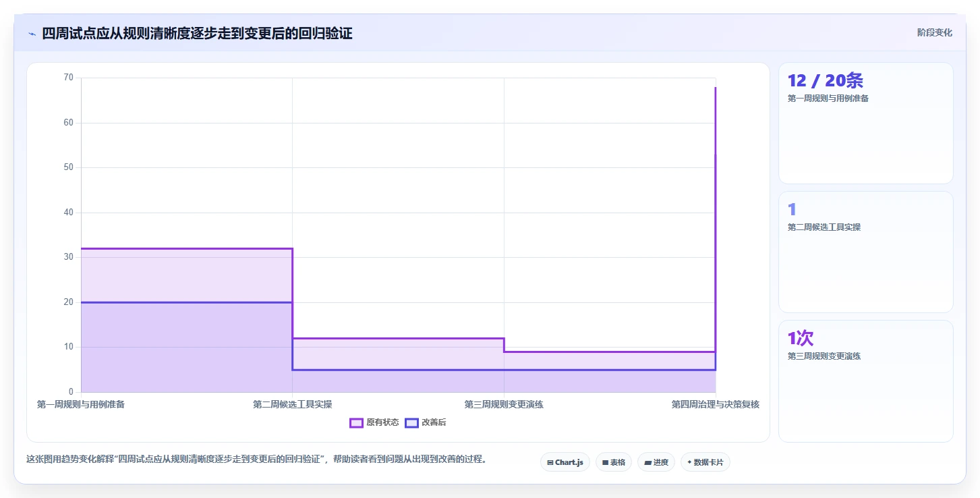Click the description text below the chart
Screen dimensions: 980x498
[256, 459]
